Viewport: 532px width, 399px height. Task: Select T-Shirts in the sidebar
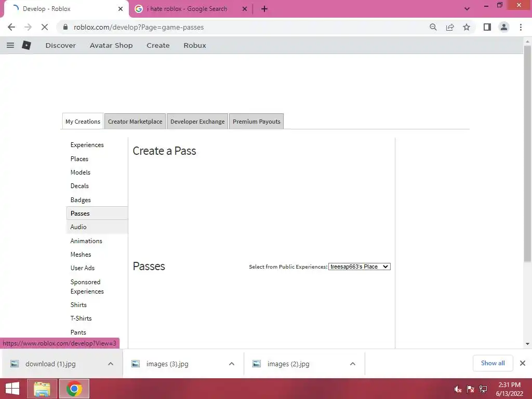[81, 318]
